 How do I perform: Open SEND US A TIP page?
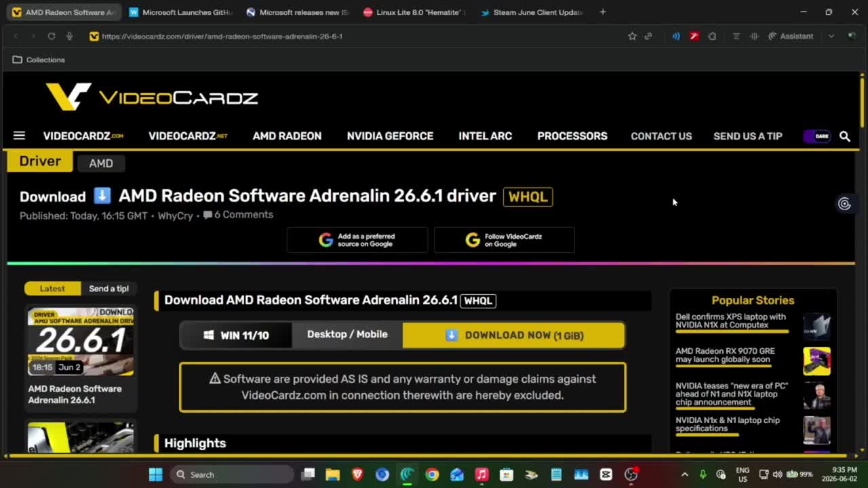(x=748, y=136)
